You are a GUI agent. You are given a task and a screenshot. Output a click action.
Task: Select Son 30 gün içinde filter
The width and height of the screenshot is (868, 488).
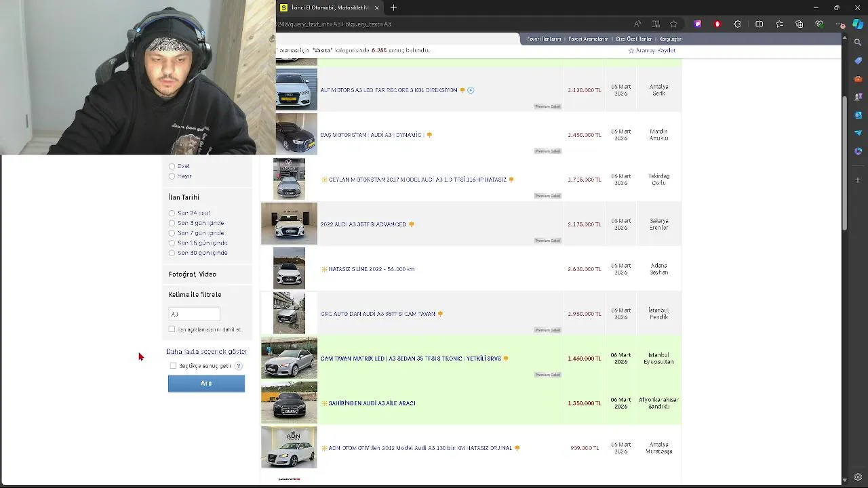coord(172,253)
